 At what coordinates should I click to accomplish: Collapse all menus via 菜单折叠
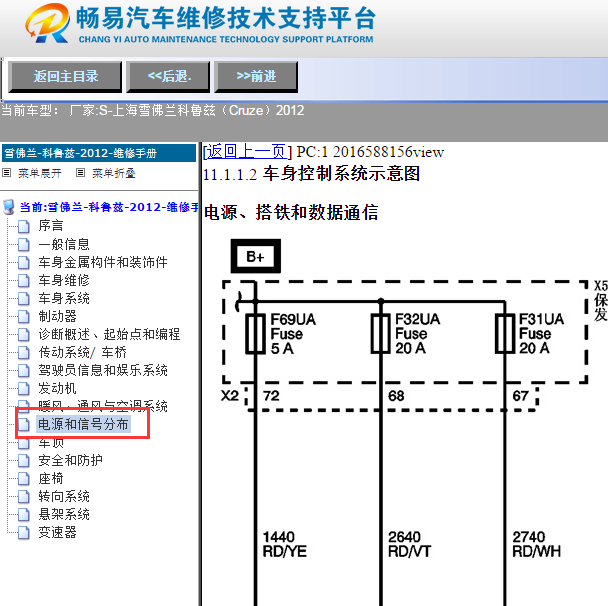point(114,173)
